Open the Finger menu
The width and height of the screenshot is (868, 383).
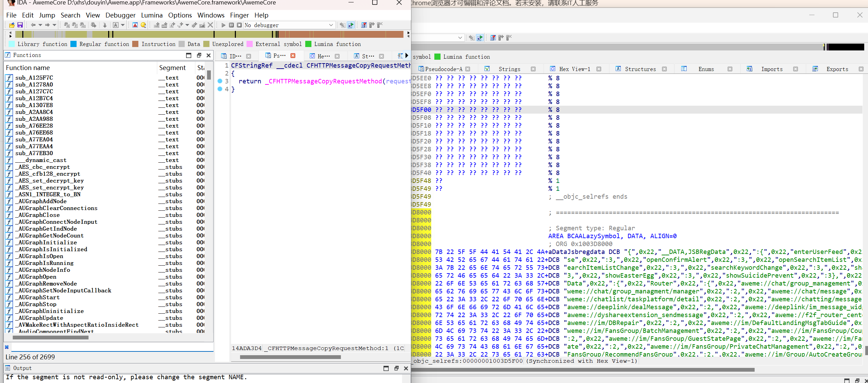239,15
